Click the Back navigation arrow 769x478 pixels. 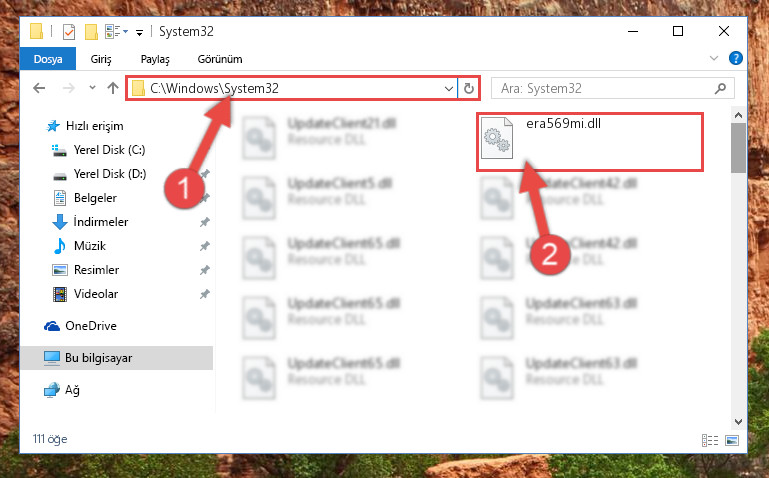click(x=39, y=88)
